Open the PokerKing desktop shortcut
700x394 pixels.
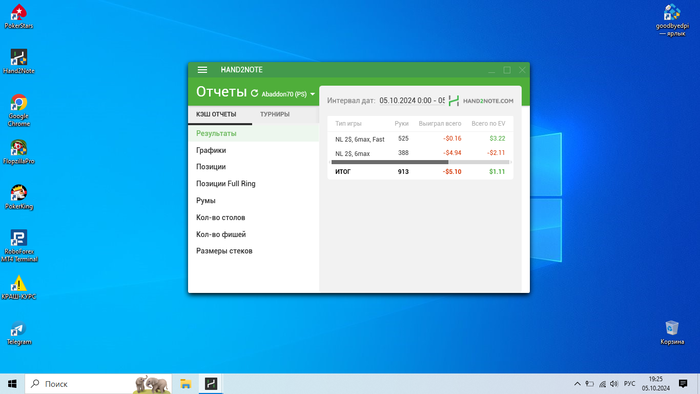coord(19,197)
